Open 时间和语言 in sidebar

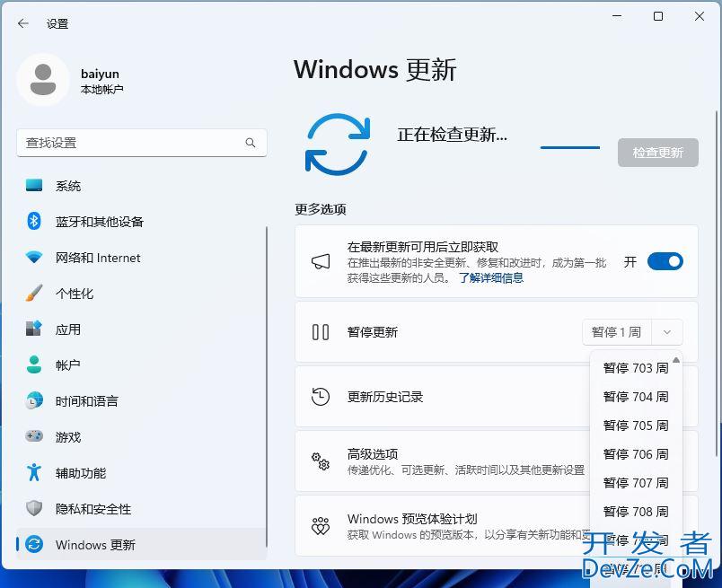tap(140, 401)
